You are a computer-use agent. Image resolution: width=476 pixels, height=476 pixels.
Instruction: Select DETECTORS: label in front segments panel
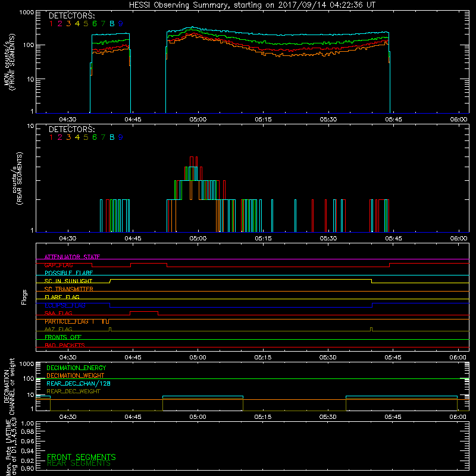pyautogui.click(x=71, y=15)
